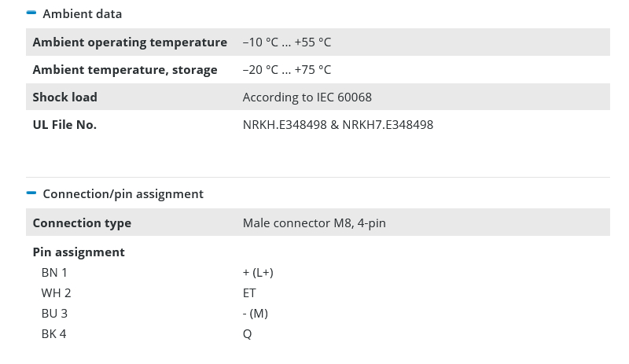Image resolution: width=629 pixels, height=364 pixels.
Task: Select the Ambient temperature, storage label
Action: (125, 70)
